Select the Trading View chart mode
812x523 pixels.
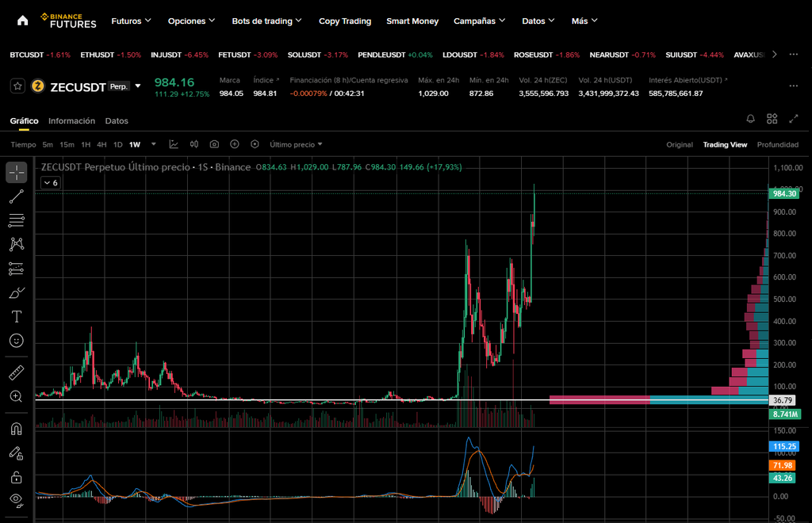click(725, 145)
